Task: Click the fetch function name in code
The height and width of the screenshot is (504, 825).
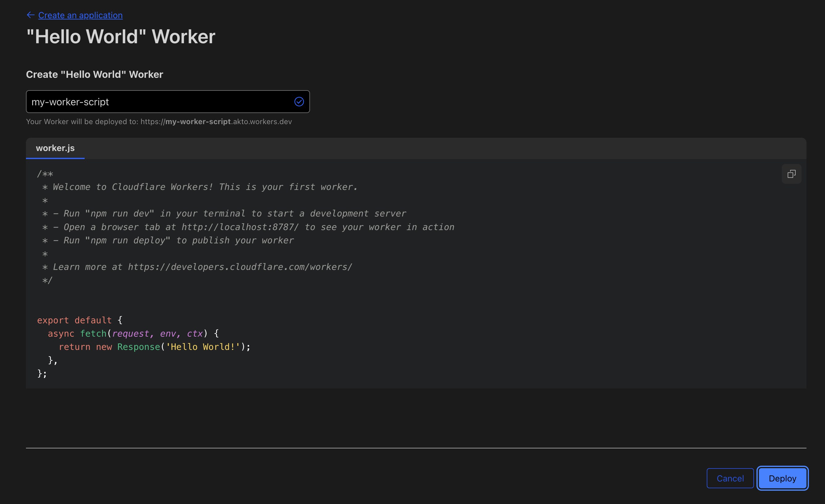Action: [93, 334]
